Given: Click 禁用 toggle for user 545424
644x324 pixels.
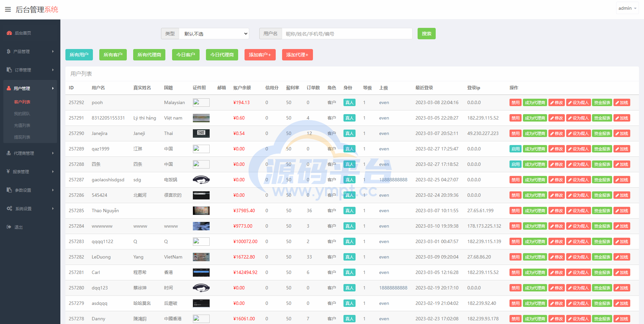Looking at the screenshot, I should (516, 195).
